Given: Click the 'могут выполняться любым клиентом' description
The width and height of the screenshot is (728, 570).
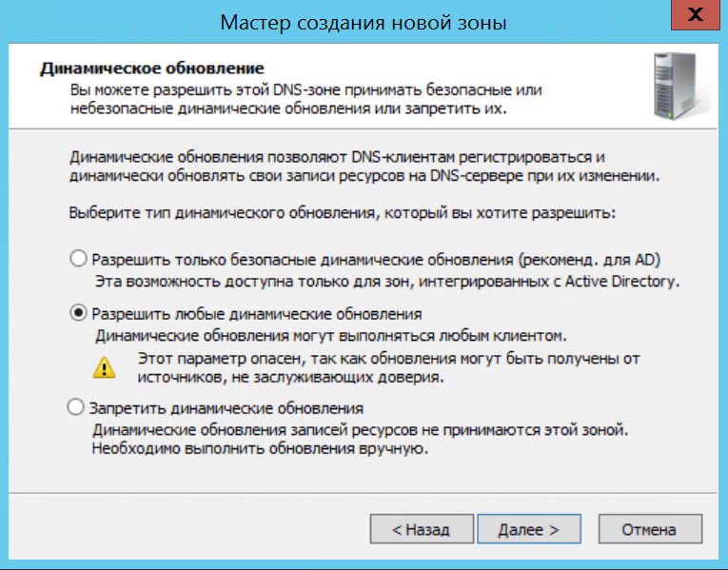Looking at the screenshot, I should [331, 336].
